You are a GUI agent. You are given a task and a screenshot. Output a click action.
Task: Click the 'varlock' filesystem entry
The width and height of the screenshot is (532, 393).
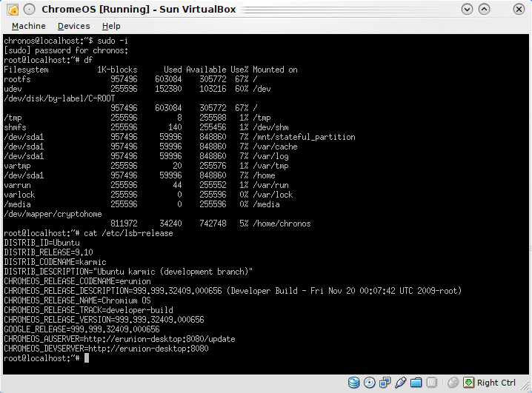tap(19, 195)
